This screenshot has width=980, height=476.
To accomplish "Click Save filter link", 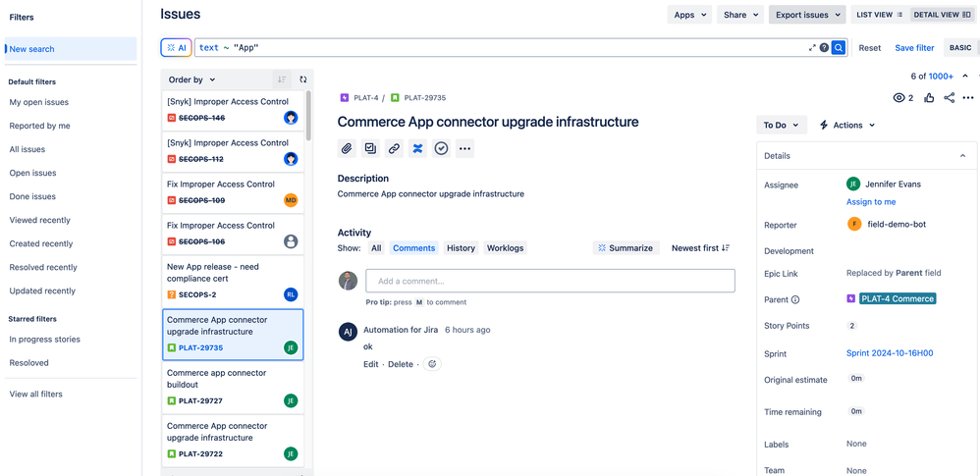I will pyautogui.click(x=914, y=47).
